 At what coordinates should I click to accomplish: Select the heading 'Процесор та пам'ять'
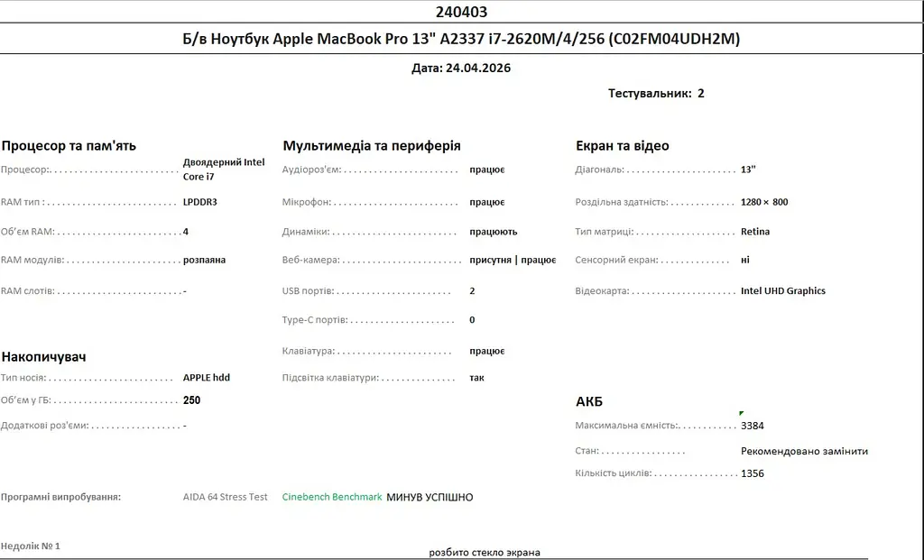click(69, 145)
